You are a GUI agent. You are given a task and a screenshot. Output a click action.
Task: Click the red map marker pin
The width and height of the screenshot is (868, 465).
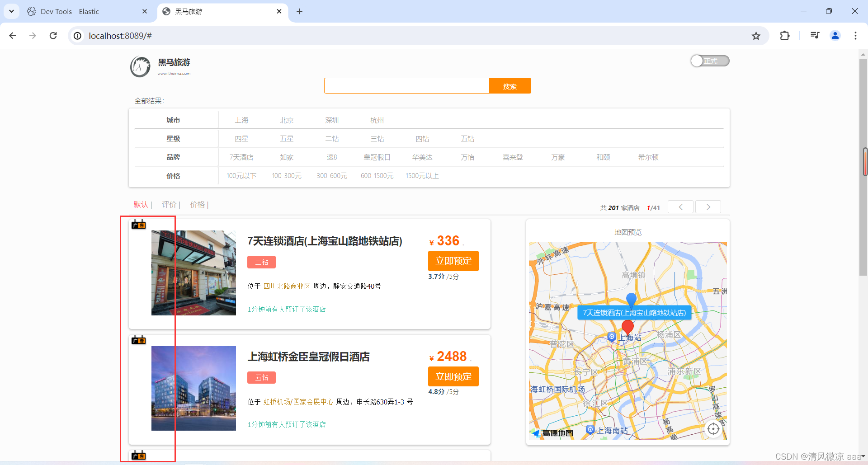[627, 327]
